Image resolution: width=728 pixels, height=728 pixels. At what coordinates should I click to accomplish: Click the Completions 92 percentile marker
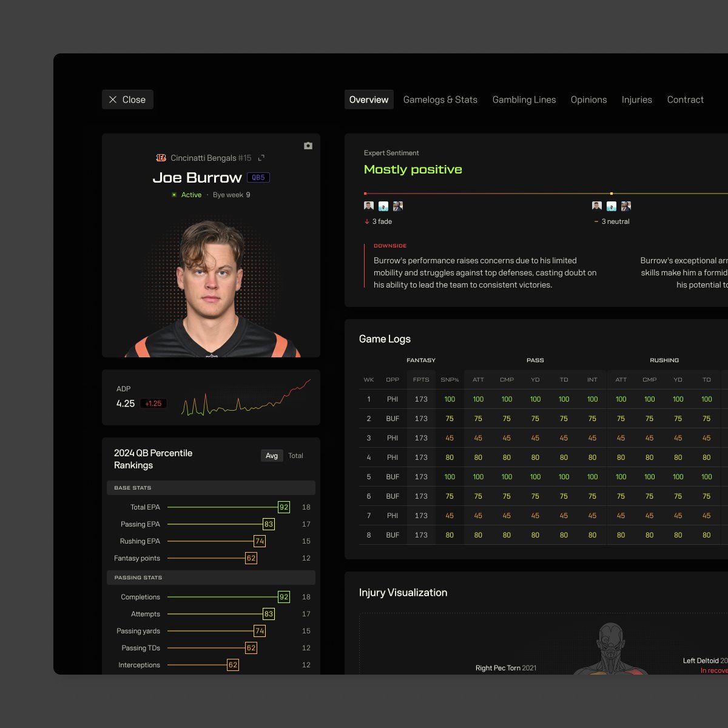click(x=284, y=597)
